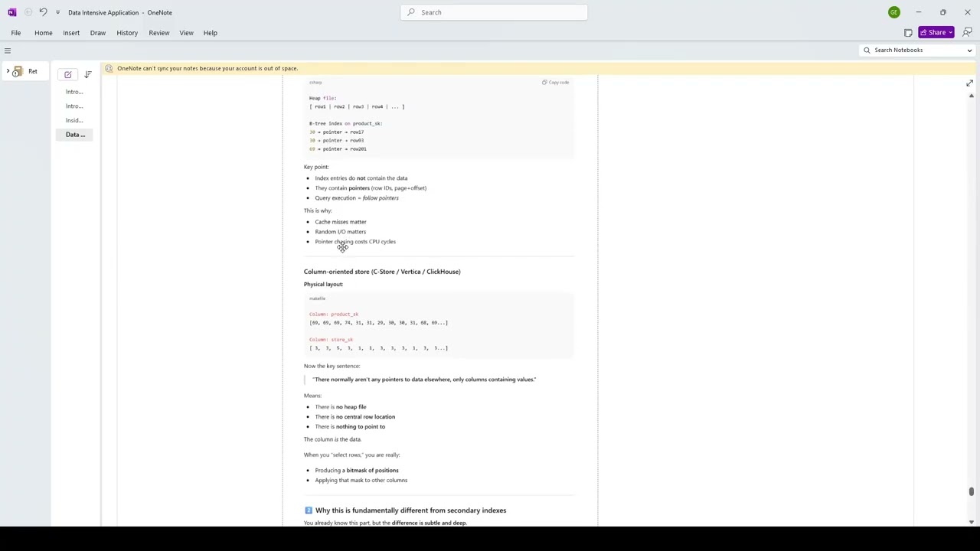Click the scrollbar up arrow
Viewport: 980px width, 551px height.
tap(971, 96)
